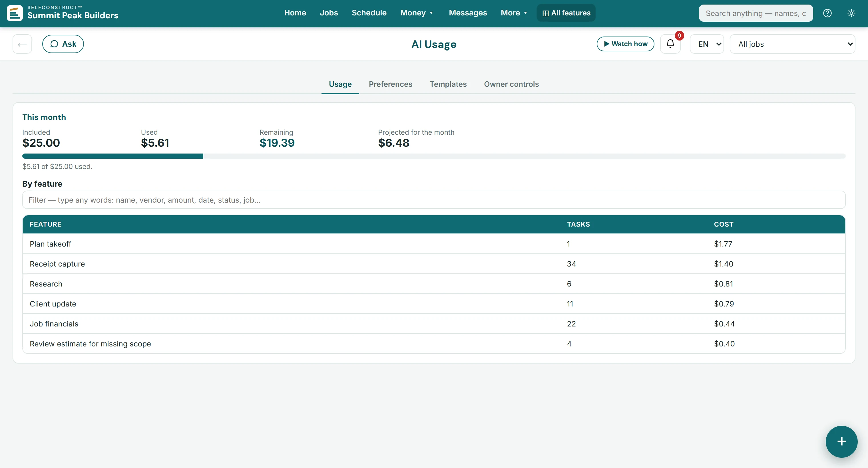Expand the More menu
Screen dimensions: 868x468
click(x=514, y=13)
